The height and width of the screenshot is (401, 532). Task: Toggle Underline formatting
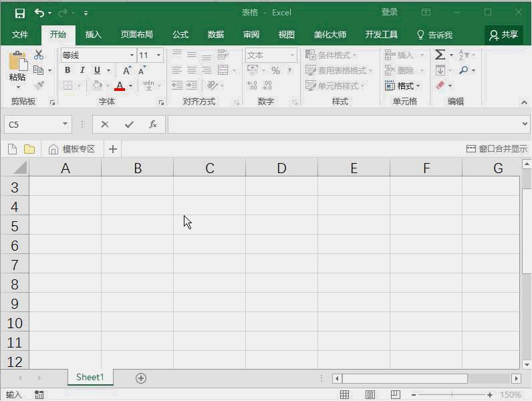click(97, 70)
